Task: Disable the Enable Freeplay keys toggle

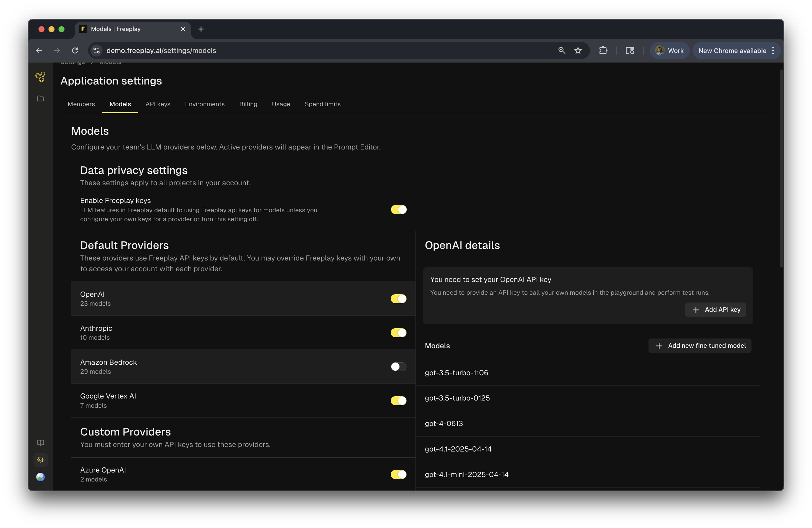Action: tap(398, 209)
